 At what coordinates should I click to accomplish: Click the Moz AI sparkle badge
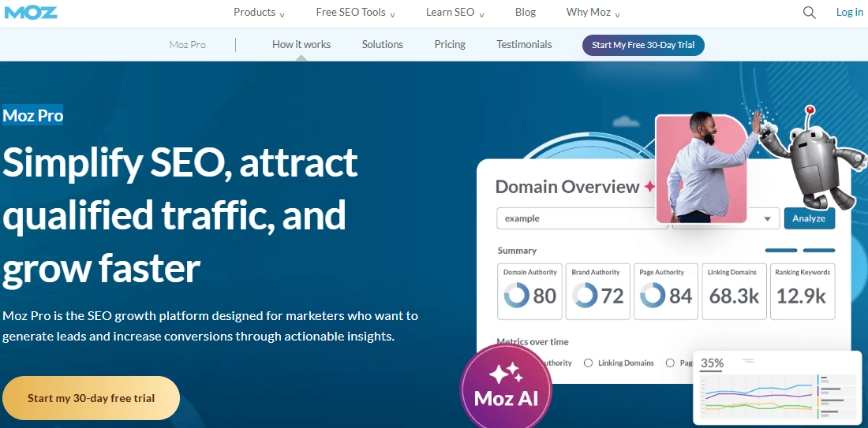click(506, 387)
